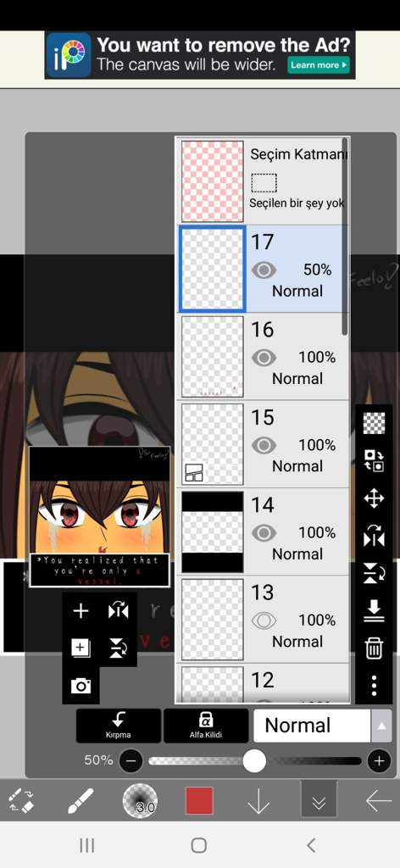Enable the Alfa Kilidi alpha lock
This screenshot has width=400, height=868.
click(206, 726)
